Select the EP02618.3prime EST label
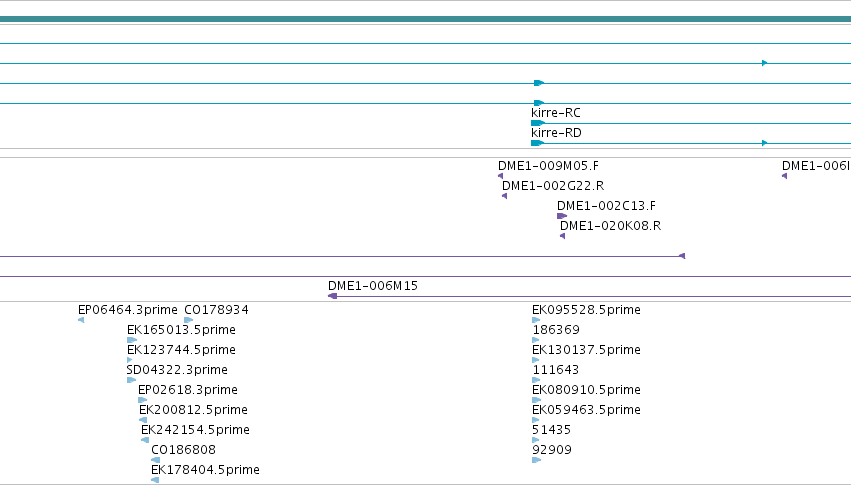851x485 pixels. tap(188, 391)
